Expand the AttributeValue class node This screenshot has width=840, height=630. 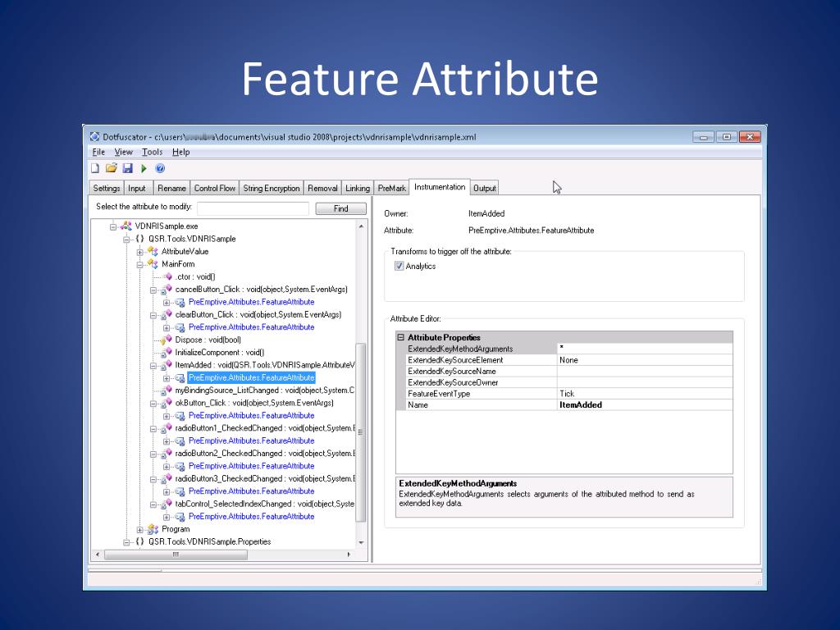click(139, 252)
